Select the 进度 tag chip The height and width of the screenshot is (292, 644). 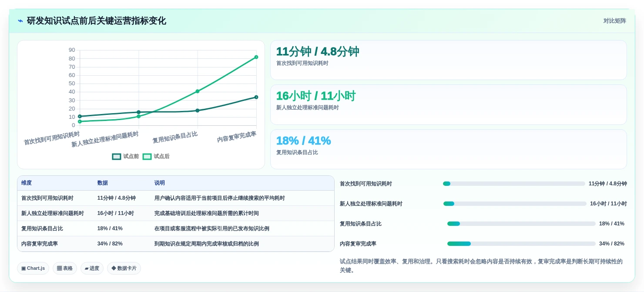point(92,268)
